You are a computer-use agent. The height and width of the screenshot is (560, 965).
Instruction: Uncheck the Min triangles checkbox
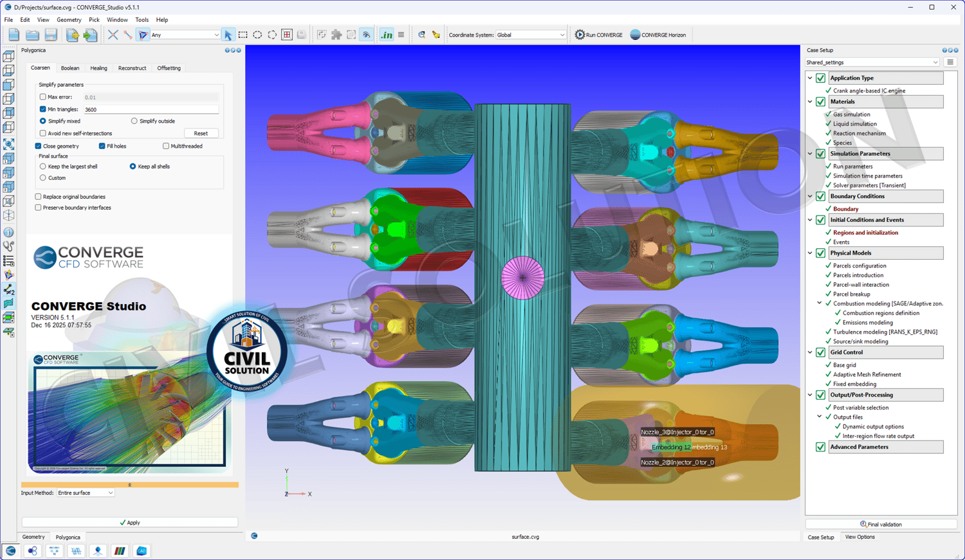43,109
